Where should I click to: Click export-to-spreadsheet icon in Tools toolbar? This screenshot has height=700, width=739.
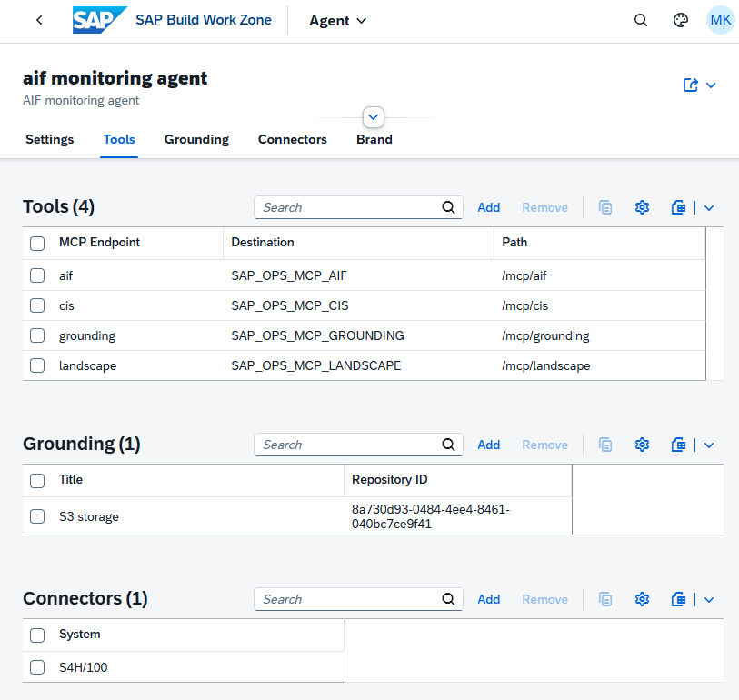(678, 207)
